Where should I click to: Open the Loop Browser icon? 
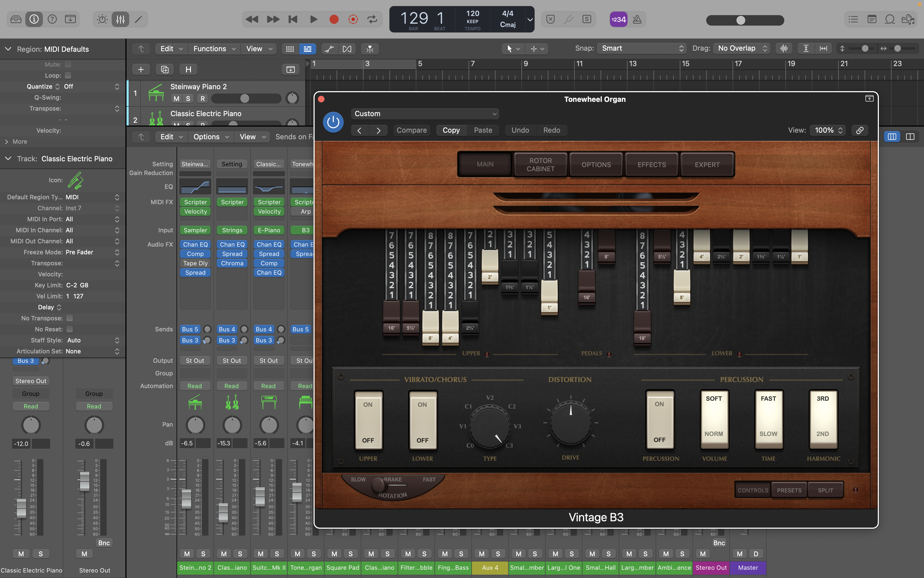pyautogui.click(x=890, y=19)
